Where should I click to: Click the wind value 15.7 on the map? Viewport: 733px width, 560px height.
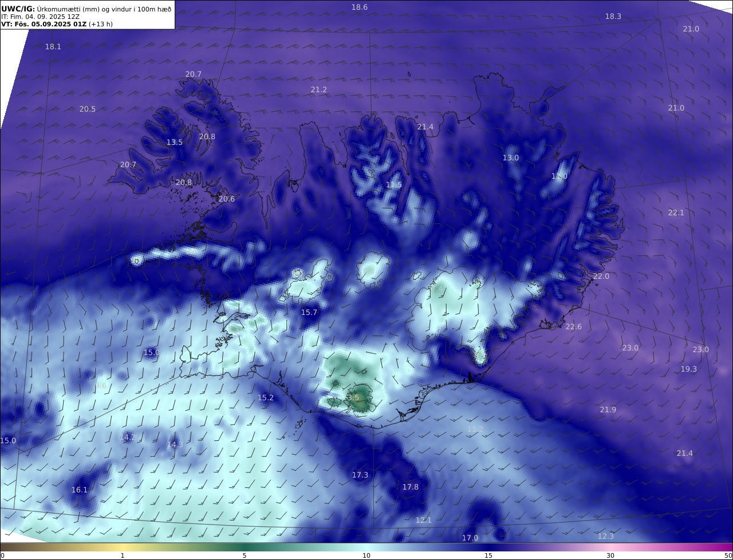(309, 313)
